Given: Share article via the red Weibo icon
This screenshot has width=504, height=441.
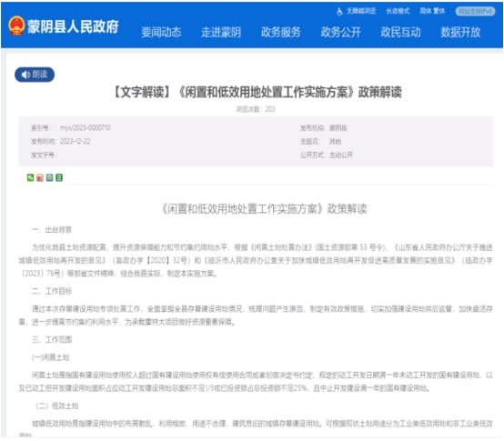Looking at the screenshot, I should click(x=40, y=177).
